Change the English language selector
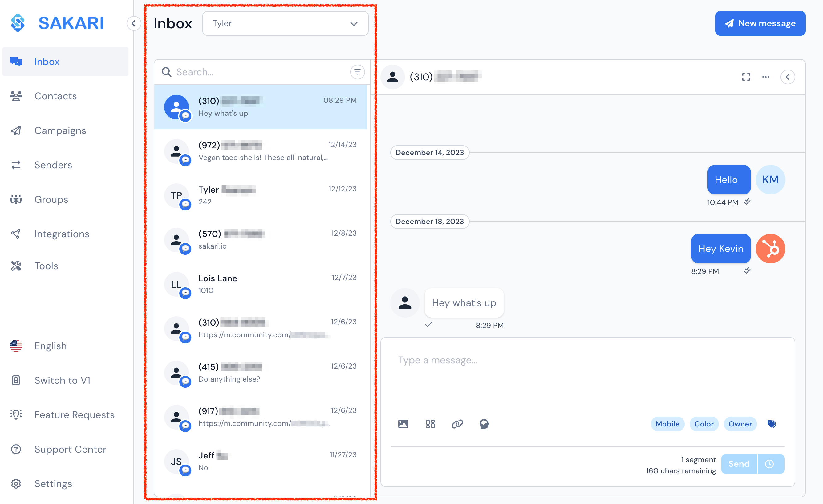The width and height of the screenshot is (823, 504). (50, 346)
